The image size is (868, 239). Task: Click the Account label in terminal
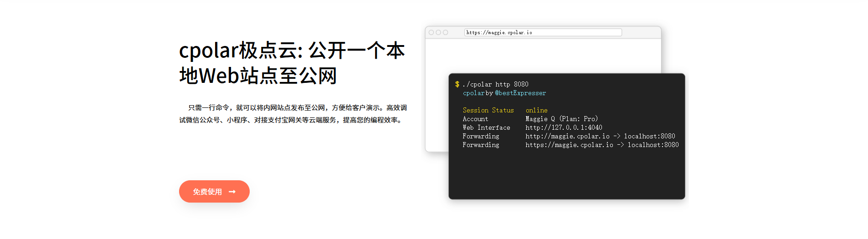(475, 119)
